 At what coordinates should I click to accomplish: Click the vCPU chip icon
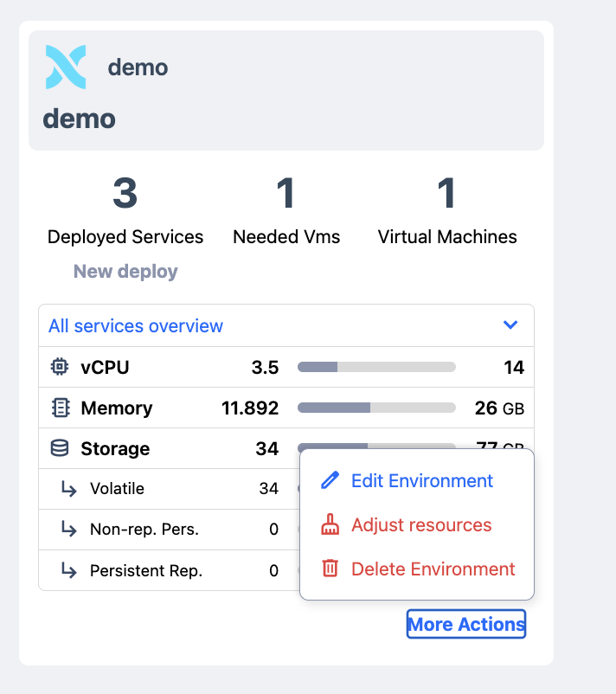click(x=60, y=368)
